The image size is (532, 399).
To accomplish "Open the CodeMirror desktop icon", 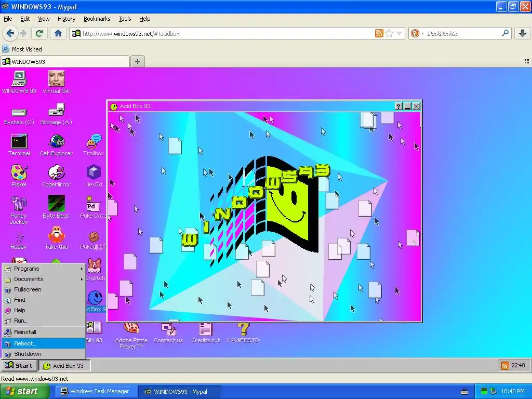I will coord(56,176).
